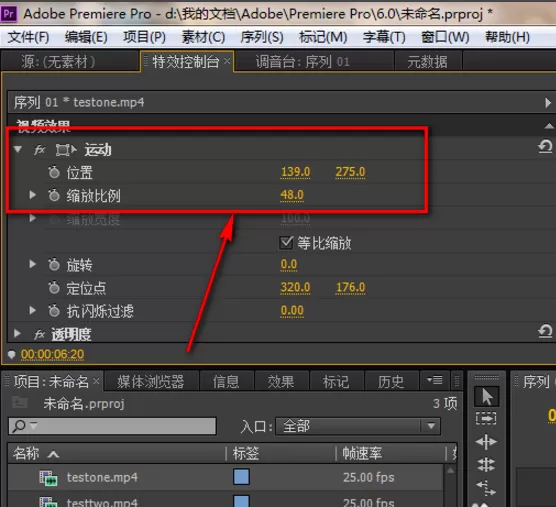Uncheck the 等比缩放 checkbox
The width and height of the screenshot is (556, 507).
click(x=286, y=243)
